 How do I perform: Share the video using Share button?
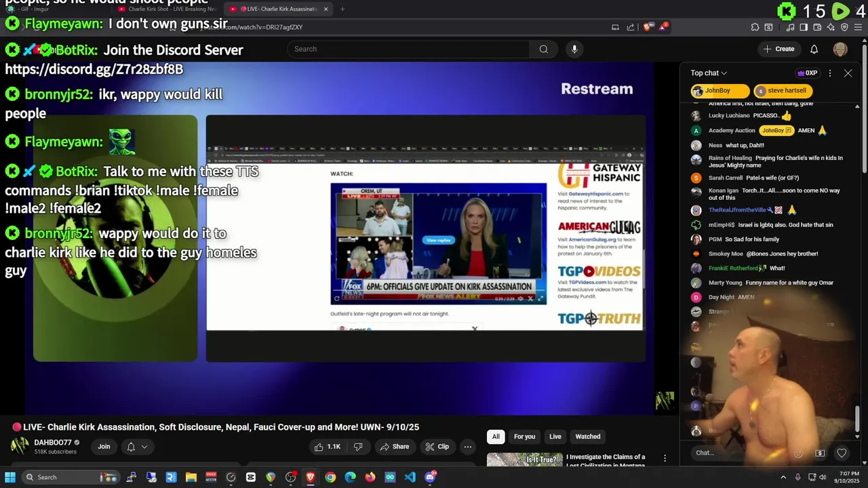[394, 447]
